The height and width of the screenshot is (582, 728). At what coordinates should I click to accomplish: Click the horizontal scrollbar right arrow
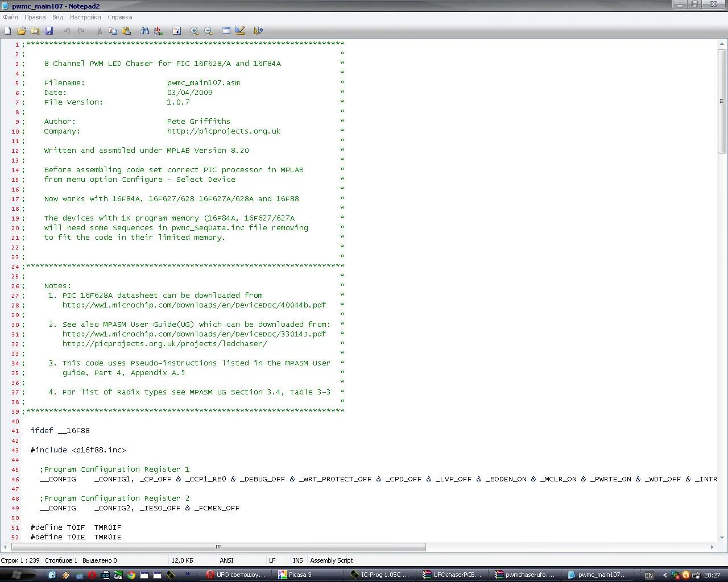click(x=712, y=547)
